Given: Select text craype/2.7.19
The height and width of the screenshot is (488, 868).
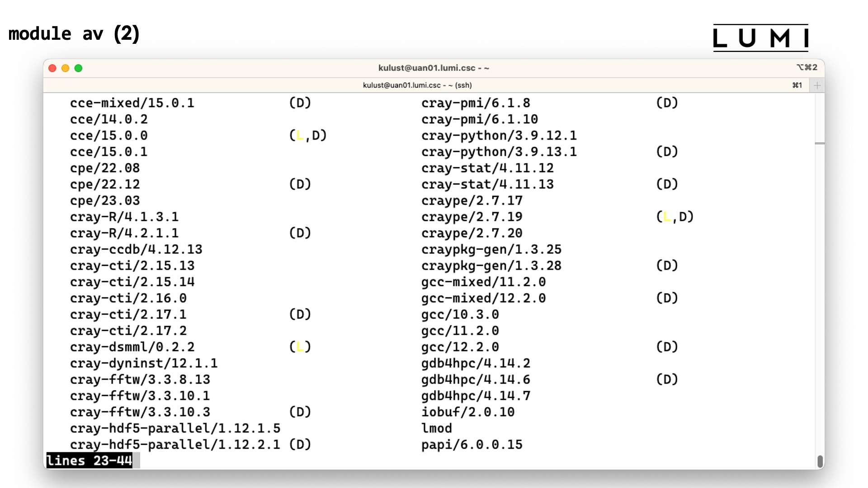Looking at the screenshot, I should tap(472, 217).
